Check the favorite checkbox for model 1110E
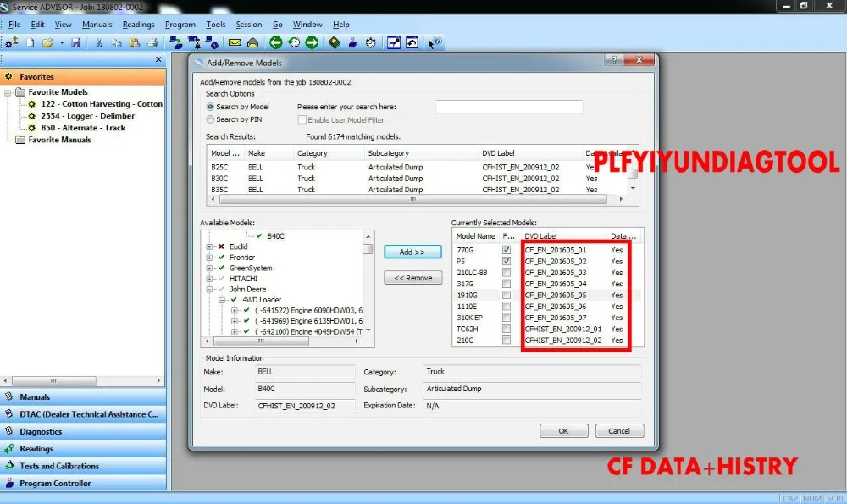The width and height of the screenshot is (847, 504). tap(507, 307)
